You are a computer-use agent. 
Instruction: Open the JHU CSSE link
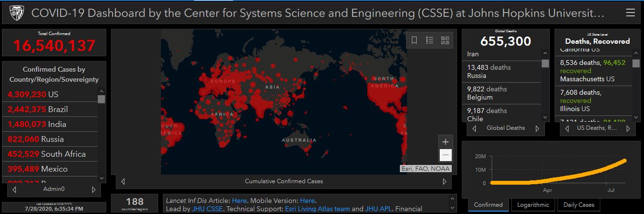207,209
